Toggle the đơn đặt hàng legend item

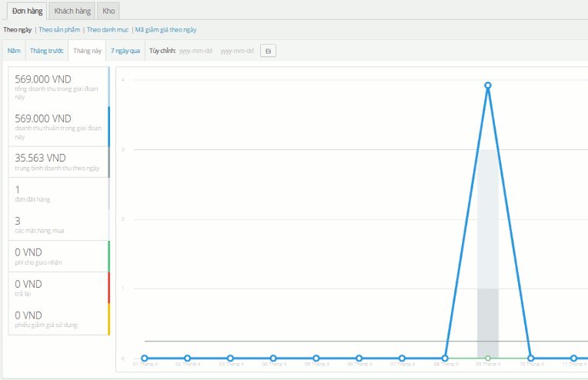tap(58, 193)
